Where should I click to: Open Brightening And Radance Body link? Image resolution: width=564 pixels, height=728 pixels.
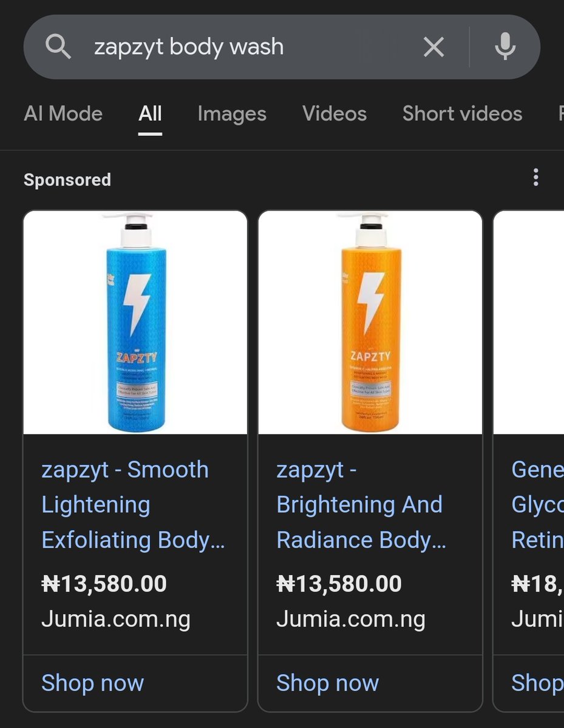[361, 505]
